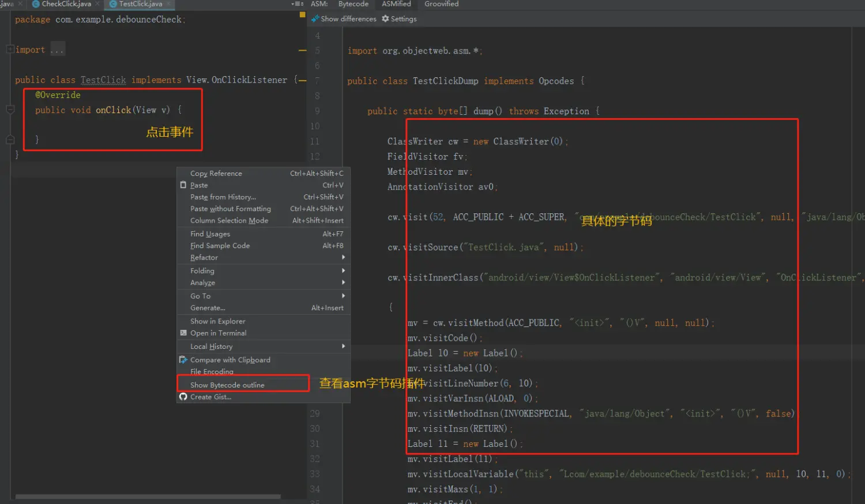The image size is (865, 504).
Task: Select Paste from History...
Action: (x=263, y=197)
